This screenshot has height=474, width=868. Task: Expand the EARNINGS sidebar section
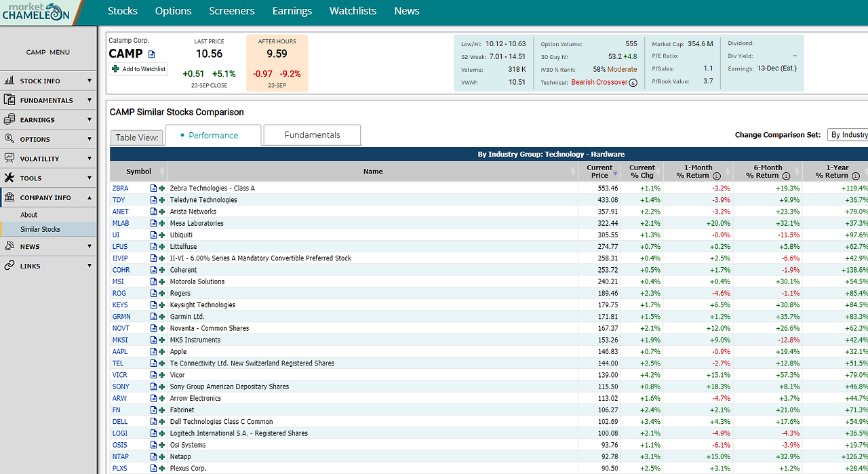49,120
